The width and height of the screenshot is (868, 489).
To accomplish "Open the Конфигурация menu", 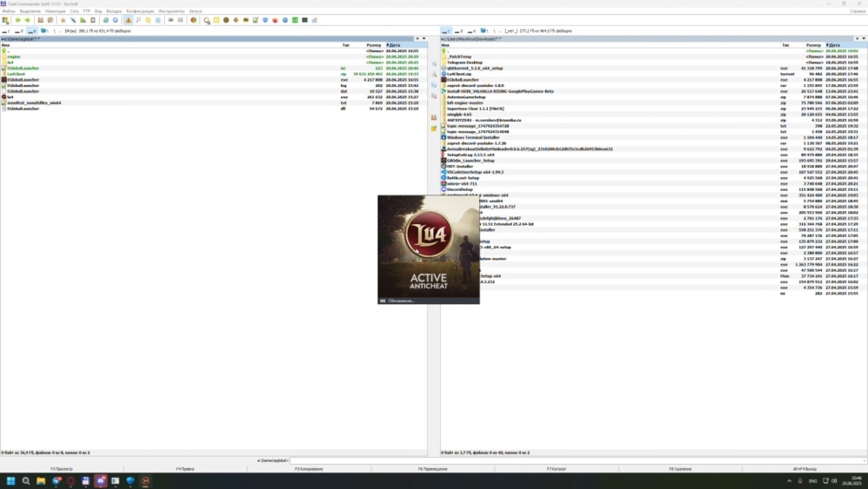I will [140, 10].
